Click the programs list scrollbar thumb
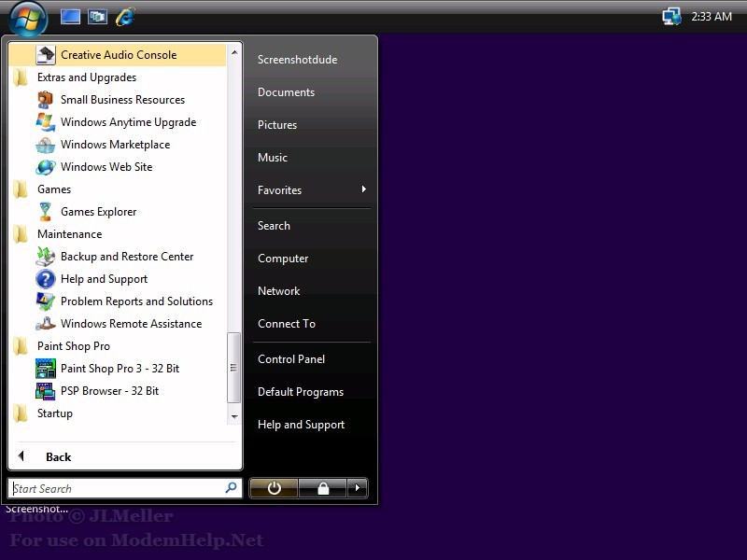This screenshot has width=747, height=560. [233, 368]
